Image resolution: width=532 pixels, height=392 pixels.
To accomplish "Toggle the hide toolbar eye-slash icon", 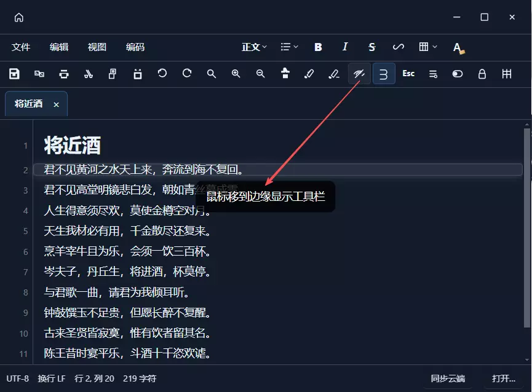I will 359,74.
